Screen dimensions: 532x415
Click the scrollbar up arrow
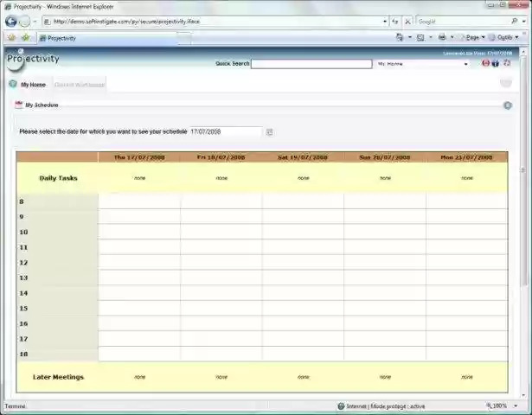(522, 52)
